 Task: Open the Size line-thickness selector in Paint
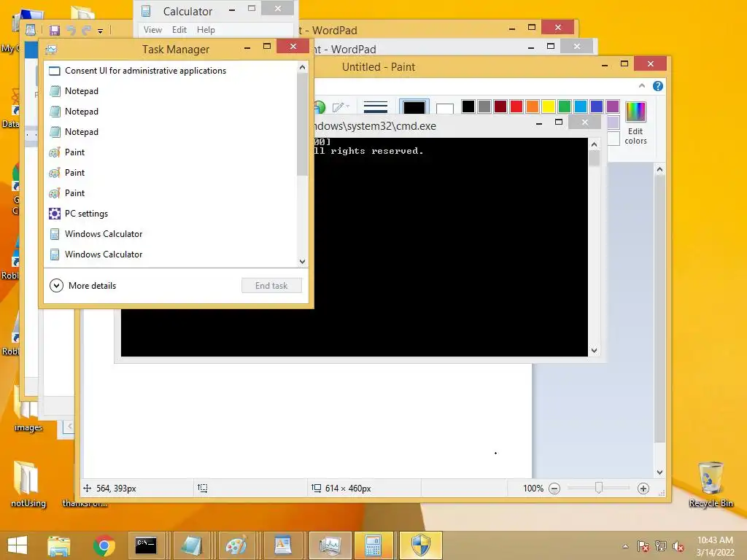coord(376,106)
